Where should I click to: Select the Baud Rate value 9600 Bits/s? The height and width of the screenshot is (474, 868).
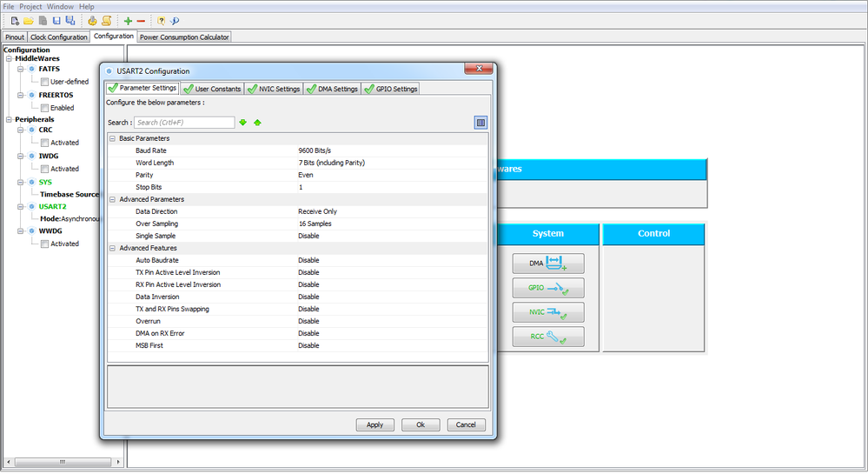pos(315,150)
